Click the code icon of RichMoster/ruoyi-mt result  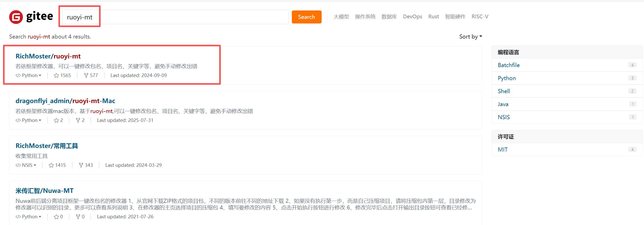coord(18,75)
